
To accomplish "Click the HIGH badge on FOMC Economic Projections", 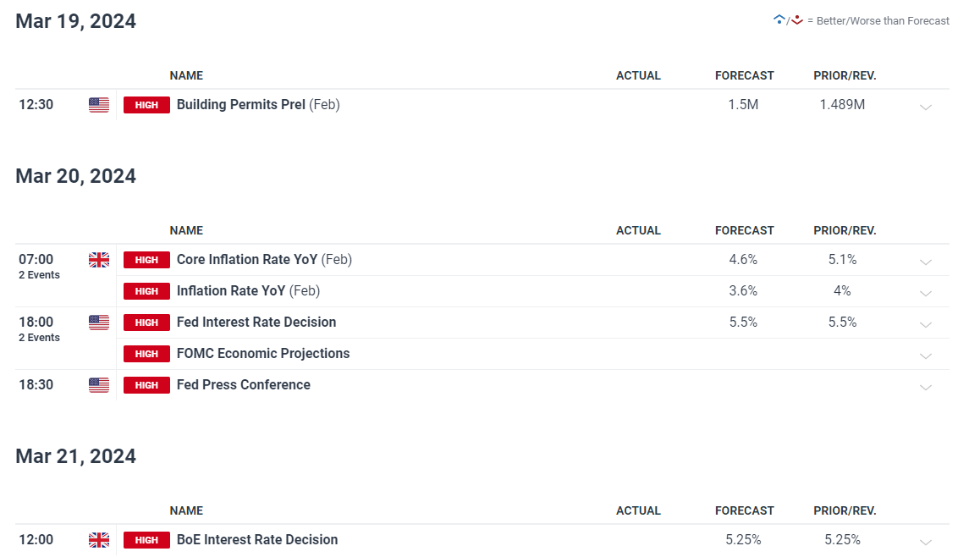I will [x=146, y=354].
